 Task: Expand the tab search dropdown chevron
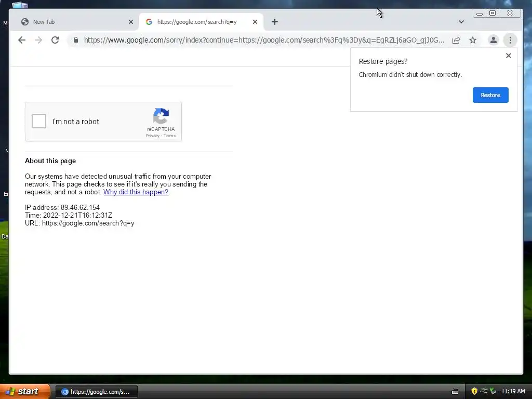tap(461, 22)
